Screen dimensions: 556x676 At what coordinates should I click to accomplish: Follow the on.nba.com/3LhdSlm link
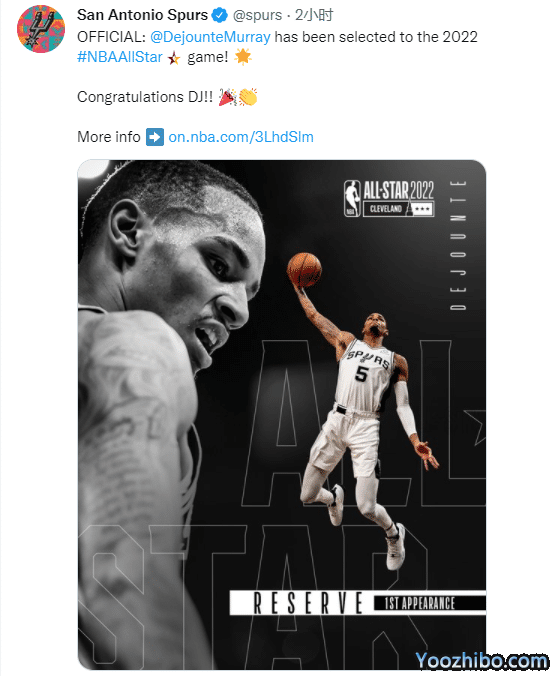(241, 137)
